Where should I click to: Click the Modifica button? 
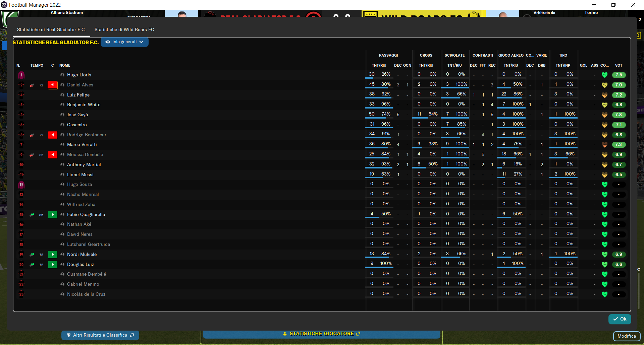tap(627, 336)
